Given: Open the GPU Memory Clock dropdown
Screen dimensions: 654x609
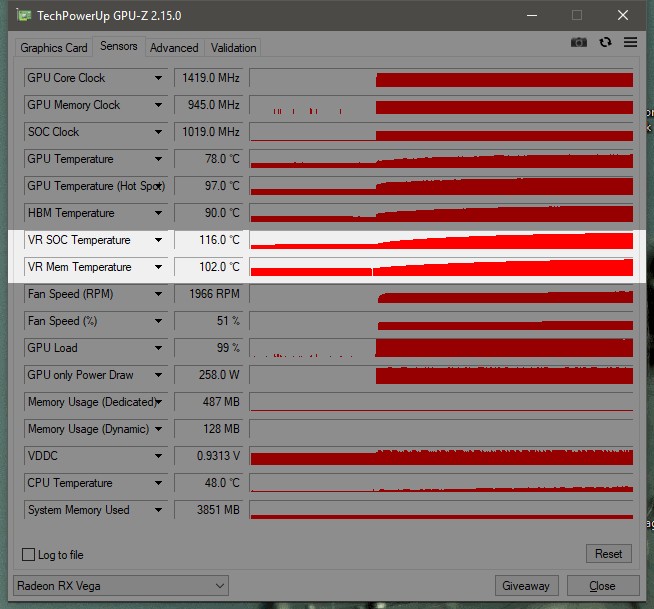Looking at the screenshot, I should (x=158, y=105).
